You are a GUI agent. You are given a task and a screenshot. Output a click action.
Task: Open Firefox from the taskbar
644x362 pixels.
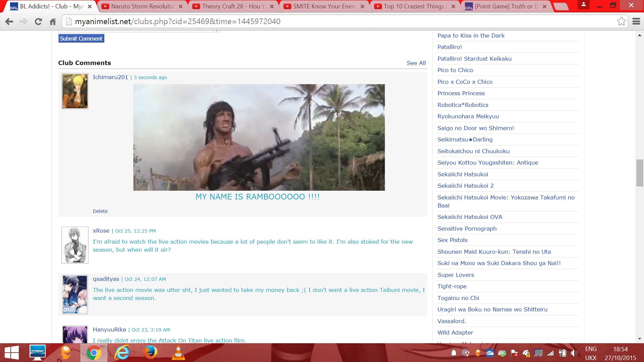[x=150, y=353]
